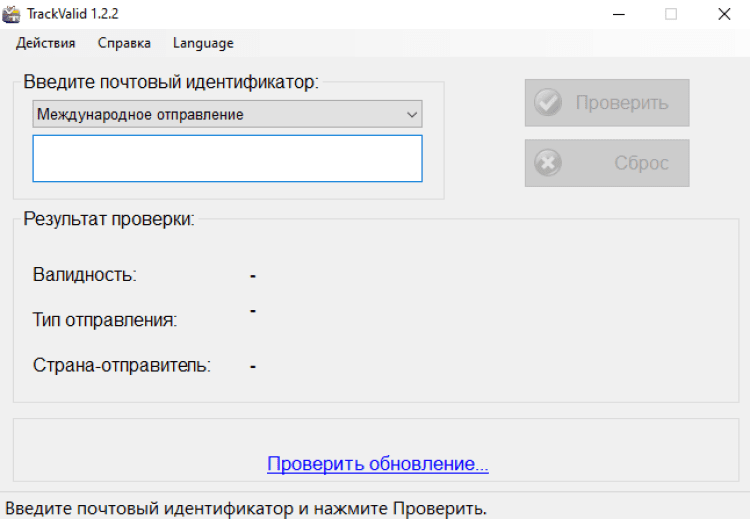
Task: Click the Страна-отправитель label
Action: tap(121, 365)
